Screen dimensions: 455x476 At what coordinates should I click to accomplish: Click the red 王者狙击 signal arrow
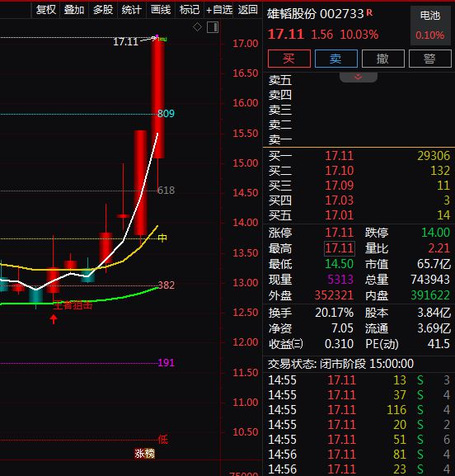[x=54, y=318]
